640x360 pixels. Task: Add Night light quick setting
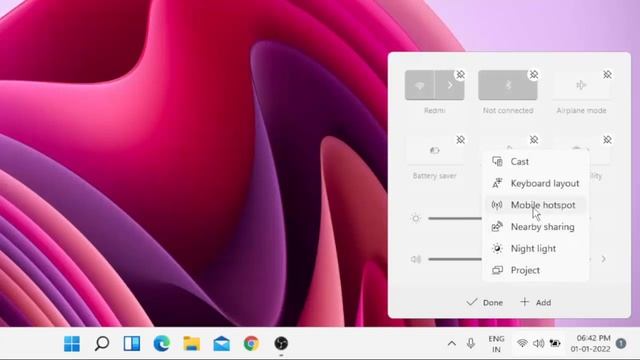point(535,248)
